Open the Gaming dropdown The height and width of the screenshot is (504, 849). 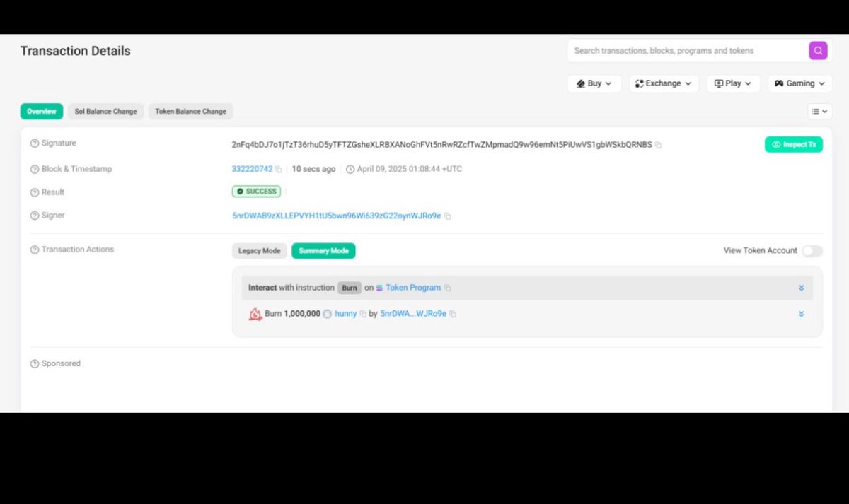(x=800, y=83)
